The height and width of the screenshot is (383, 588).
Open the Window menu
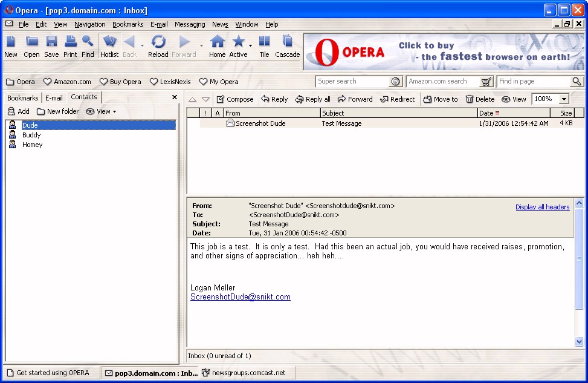pos(247,24)
